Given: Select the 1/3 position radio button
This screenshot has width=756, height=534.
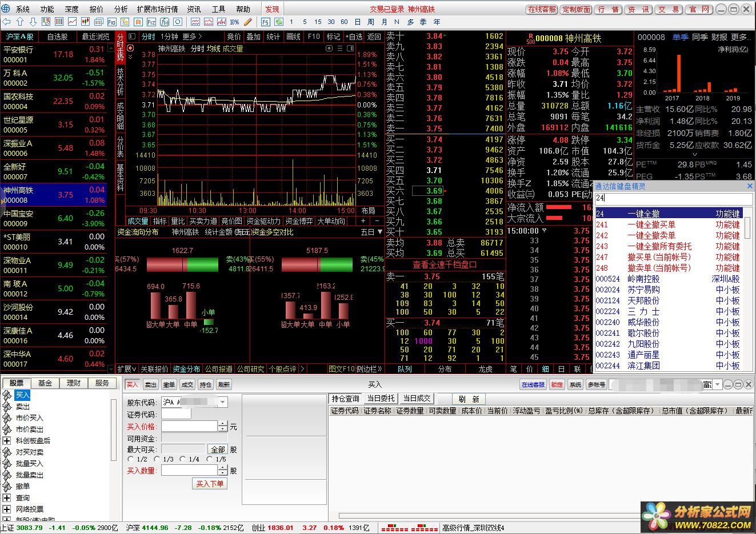Looking at the screenshot, I should (157, 459).
